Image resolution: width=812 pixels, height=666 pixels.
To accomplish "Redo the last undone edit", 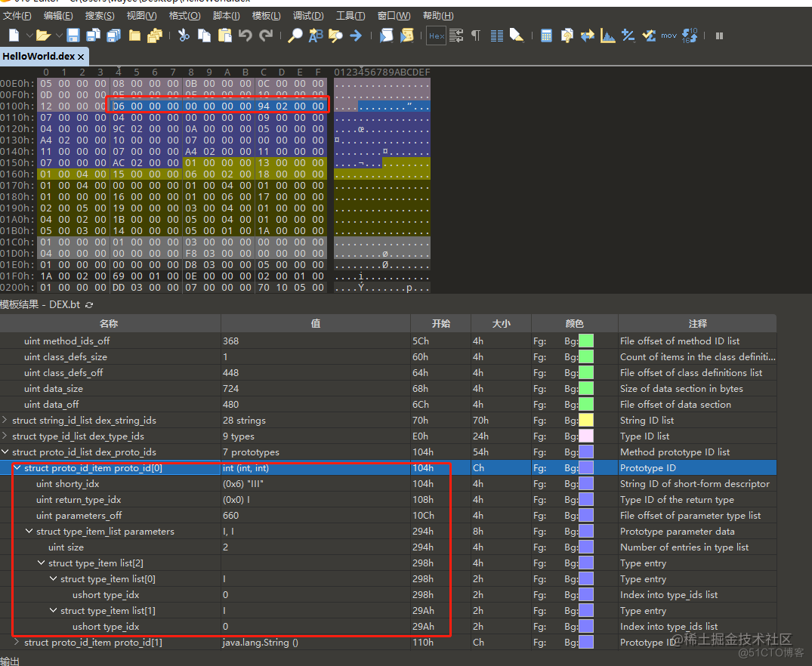I will tap(266, 35).
